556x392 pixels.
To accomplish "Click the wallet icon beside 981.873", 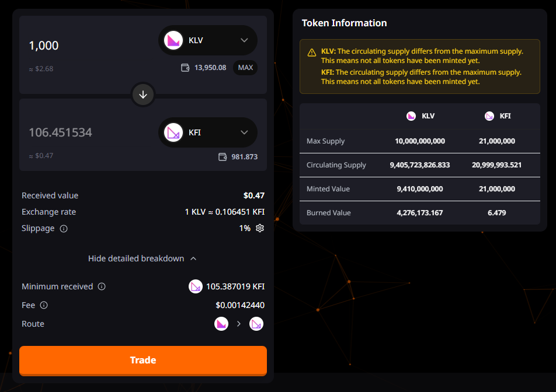I will [x=223, y=157].
